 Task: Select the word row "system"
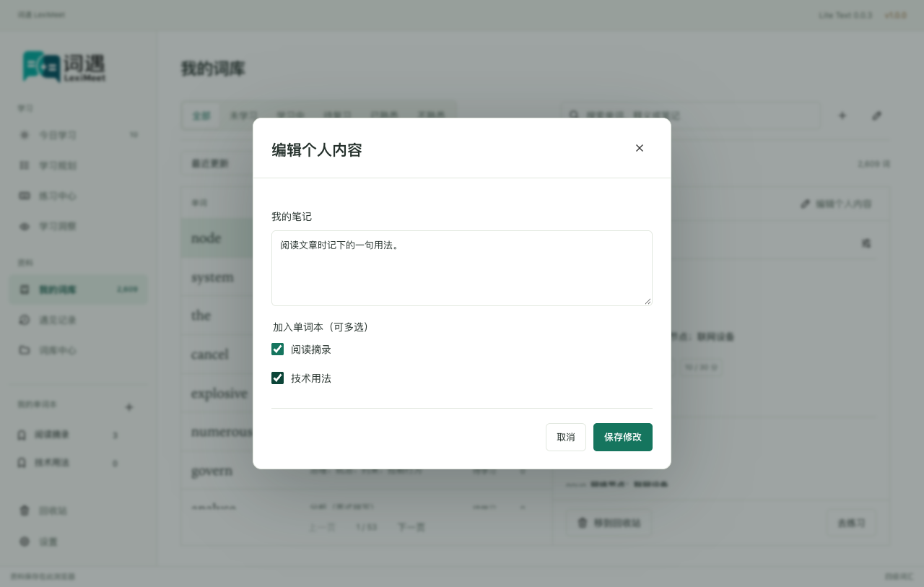[x=217, y=277]
